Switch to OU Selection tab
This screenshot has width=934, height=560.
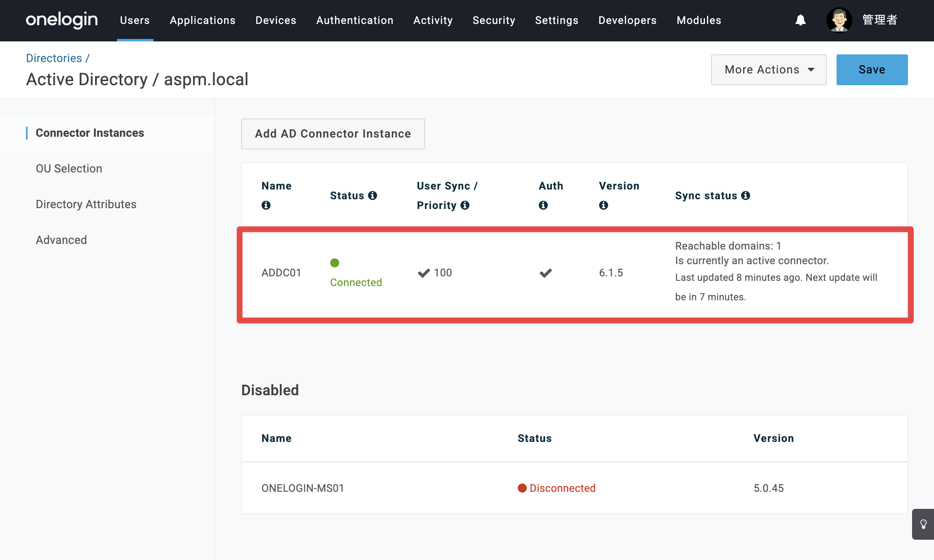tap(69, 169)
